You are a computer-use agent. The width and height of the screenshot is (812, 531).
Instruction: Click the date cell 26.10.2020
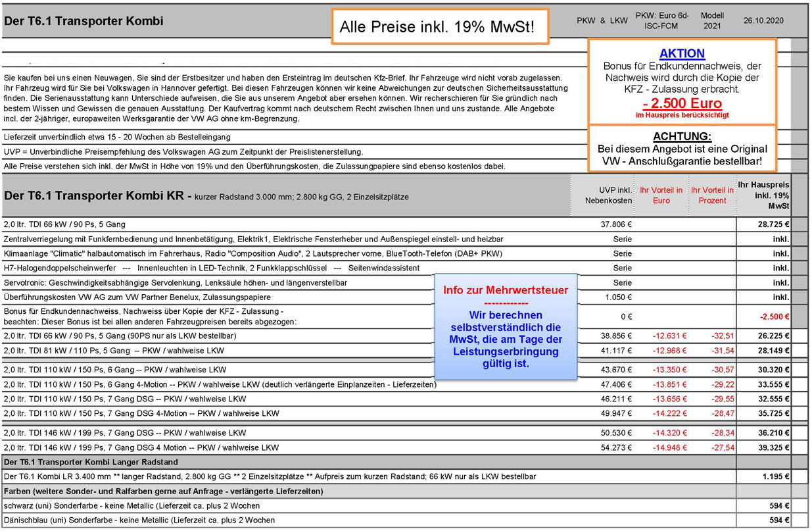pyautogui.click(x=763, y=21)
